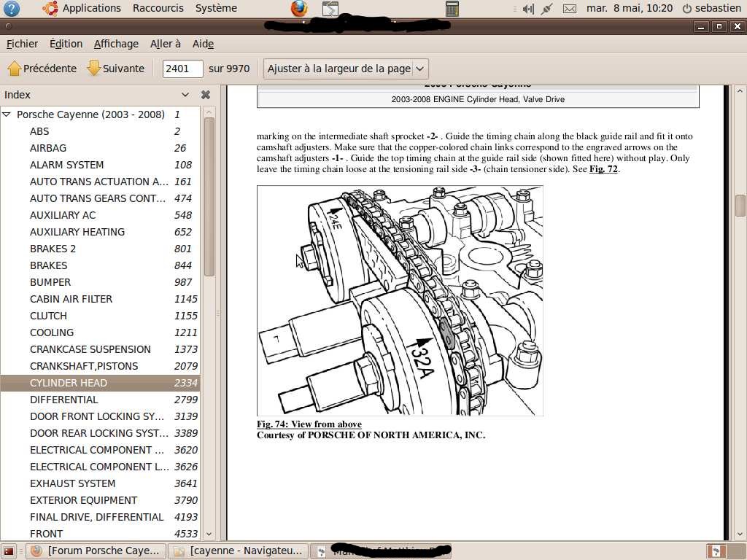The image size is (747, 560).
Task: Open the Aller à menu
Action: pyautogui.click(x=166, y=44)
